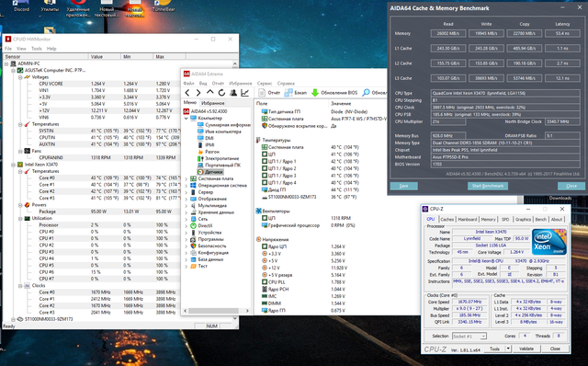Click Start Benchmark button
Viewport: 588px width, 366px height.
[x=488, y=186]
